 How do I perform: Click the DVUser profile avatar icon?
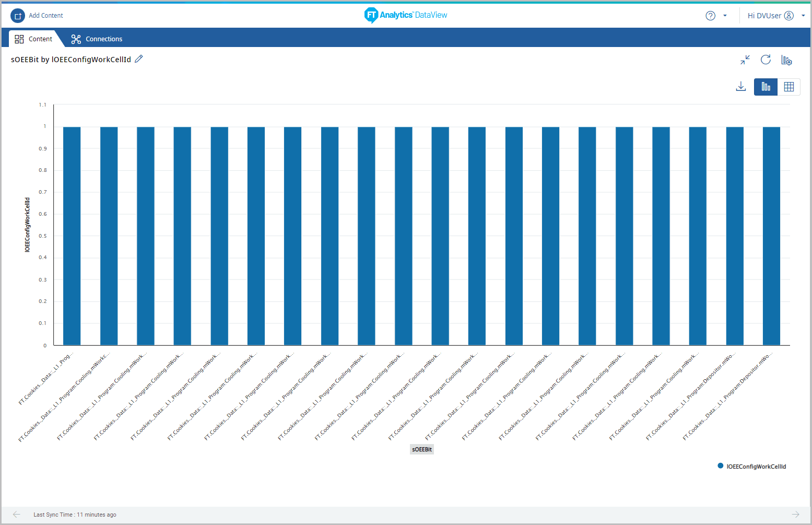pos(789,16)
